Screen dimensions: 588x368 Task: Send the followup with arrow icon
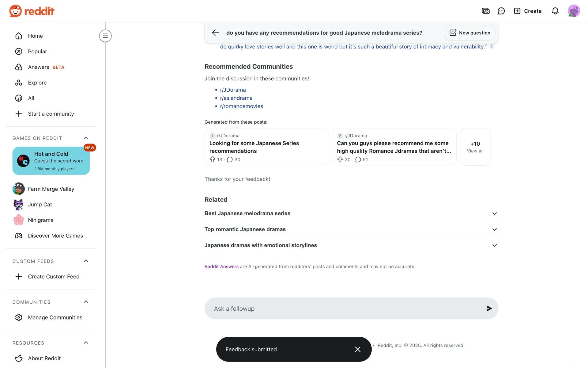pyautogui.click(x=489, y=309)
